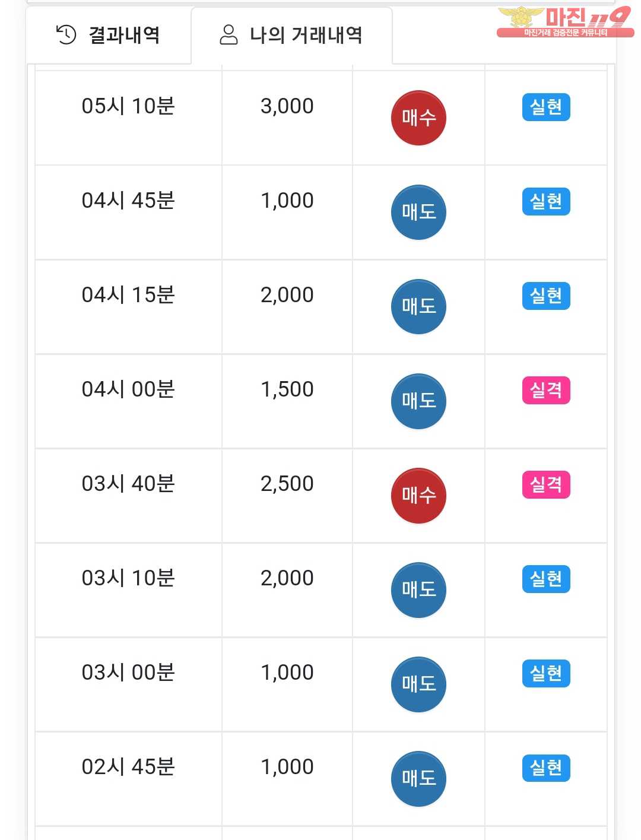The width and height of the screenshot is (641, 840).
Task: Click red 매수 circle for 03시 40분
Action: tap(418, 495)
